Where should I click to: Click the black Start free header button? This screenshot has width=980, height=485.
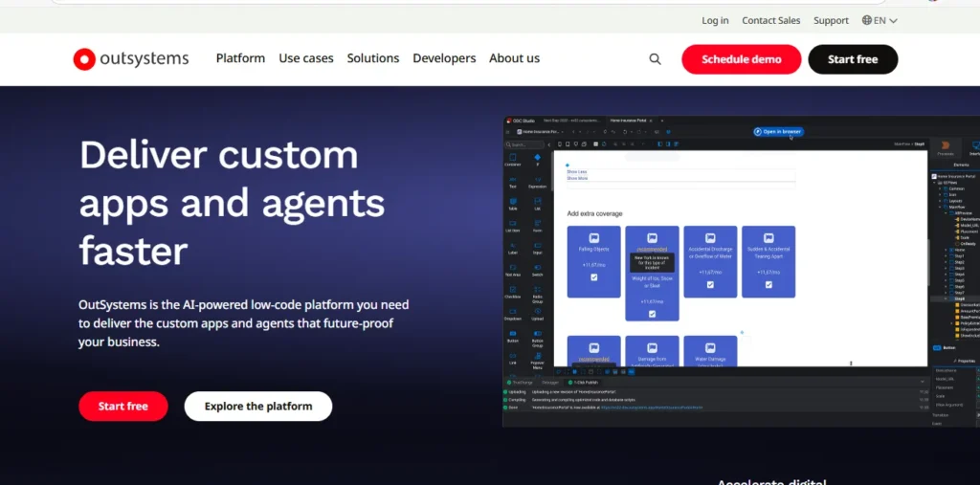point(853,59)
